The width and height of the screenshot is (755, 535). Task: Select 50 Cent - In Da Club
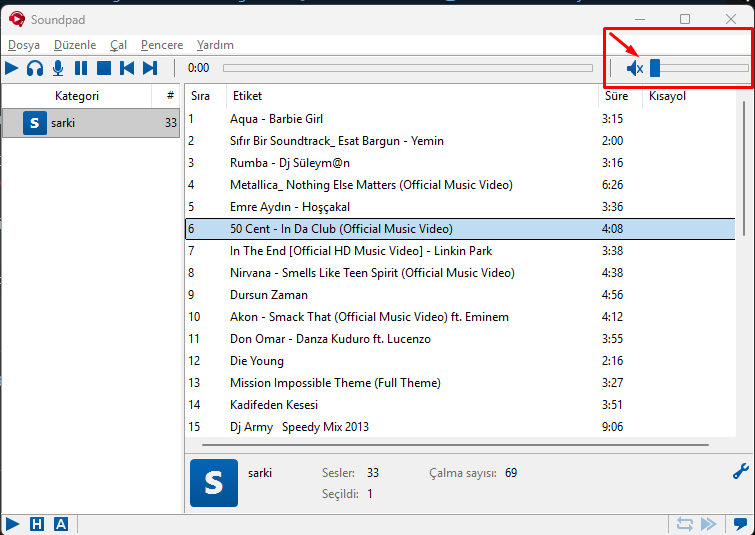click(460, 229)
